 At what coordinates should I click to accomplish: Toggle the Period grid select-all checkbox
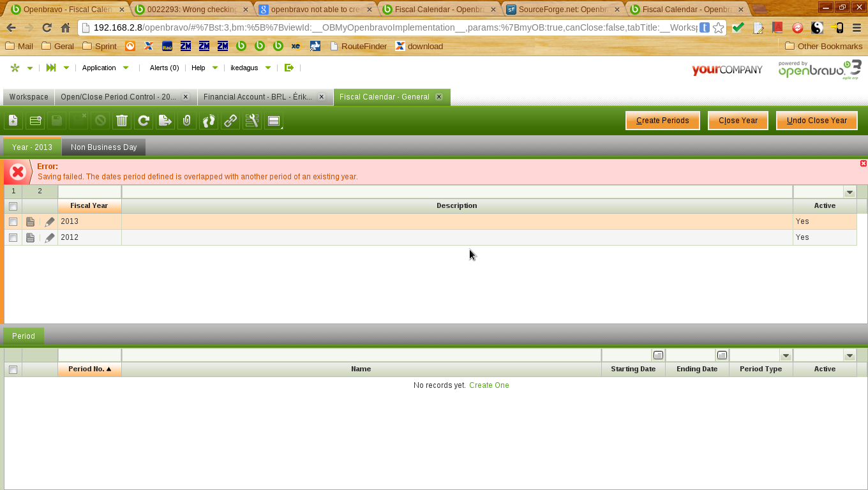[13, 369]
